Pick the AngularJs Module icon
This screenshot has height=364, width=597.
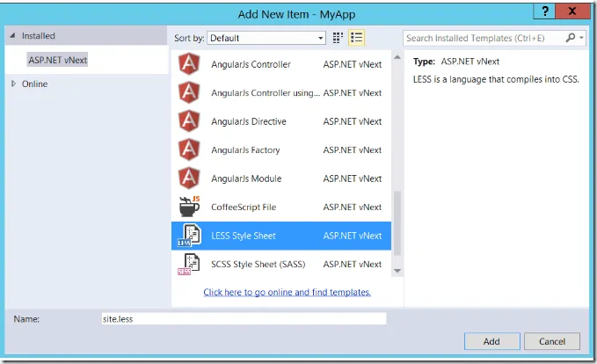coord(189,178)
